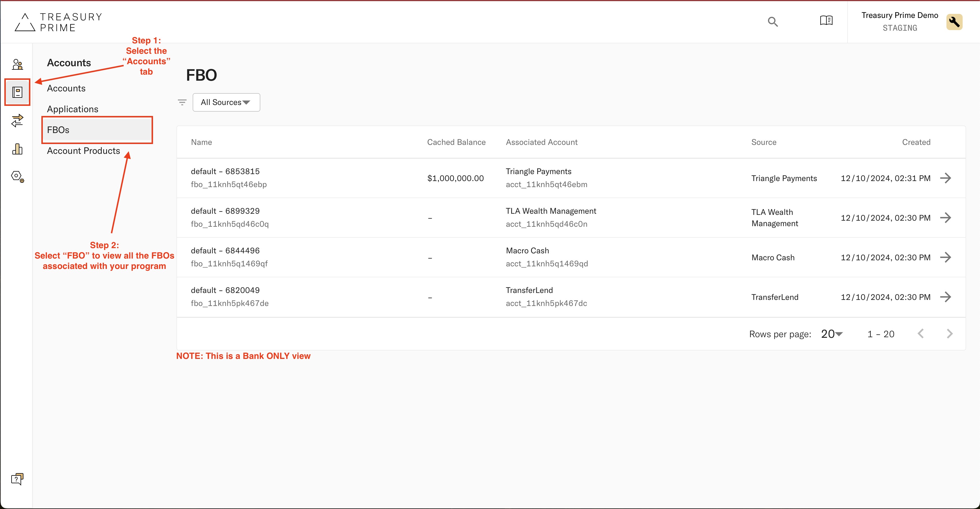Click the Associated Account column header
Image resolution: width=980 pixels, height=509 pixels.
(x=541, y=142)
